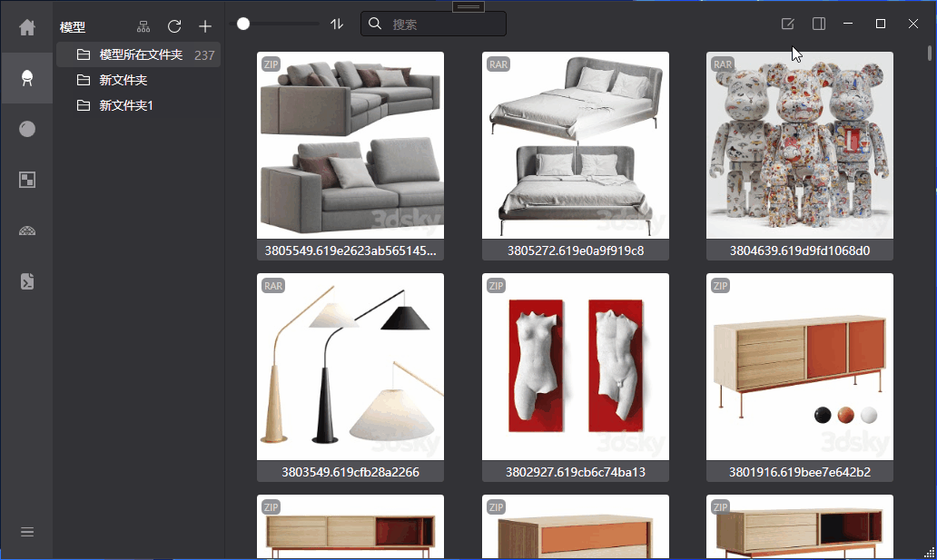Click the folder hierarchy tree icon
The width and height of the screenshot is (937, 560).
point(143,27)
